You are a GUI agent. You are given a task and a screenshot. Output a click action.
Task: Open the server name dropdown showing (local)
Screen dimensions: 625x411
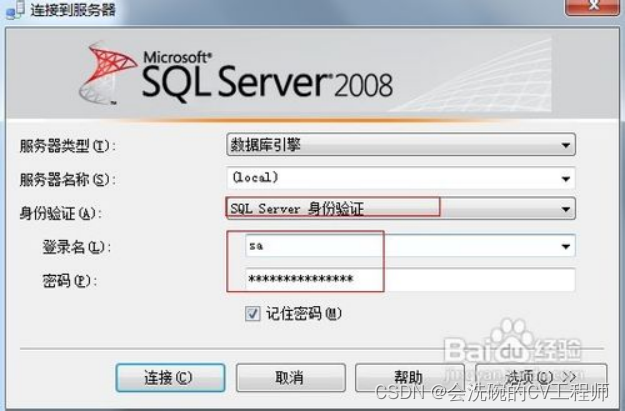(x=401, y=178)
